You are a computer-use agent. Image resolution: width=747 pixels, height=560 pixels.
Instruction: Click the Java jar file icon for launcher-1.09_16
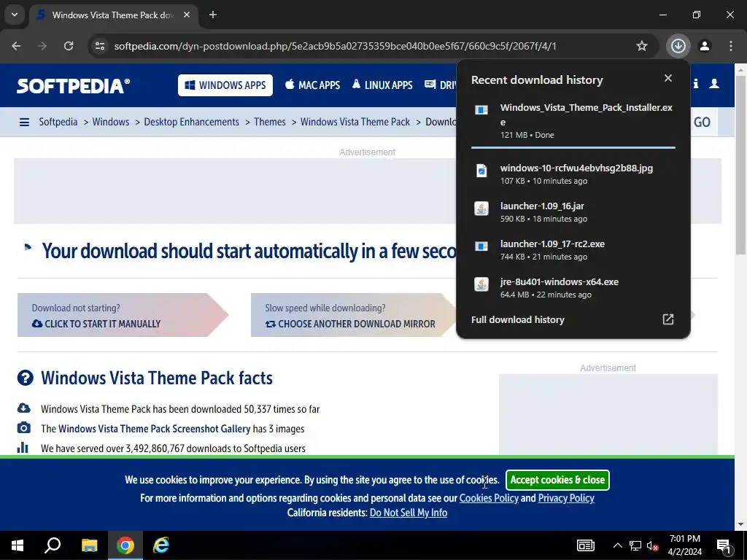coord(481,208)
